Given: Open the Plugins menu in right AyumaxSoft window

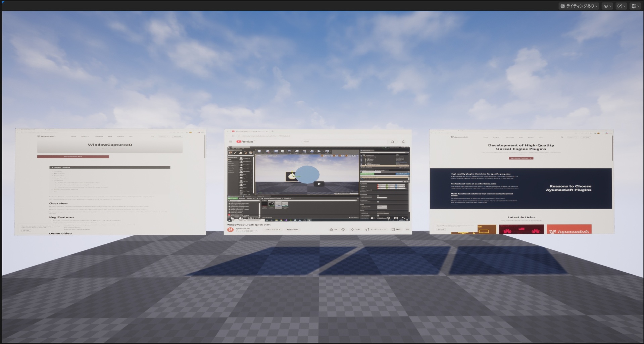Looking at the screenshot, I should click(x=497, y=137).
